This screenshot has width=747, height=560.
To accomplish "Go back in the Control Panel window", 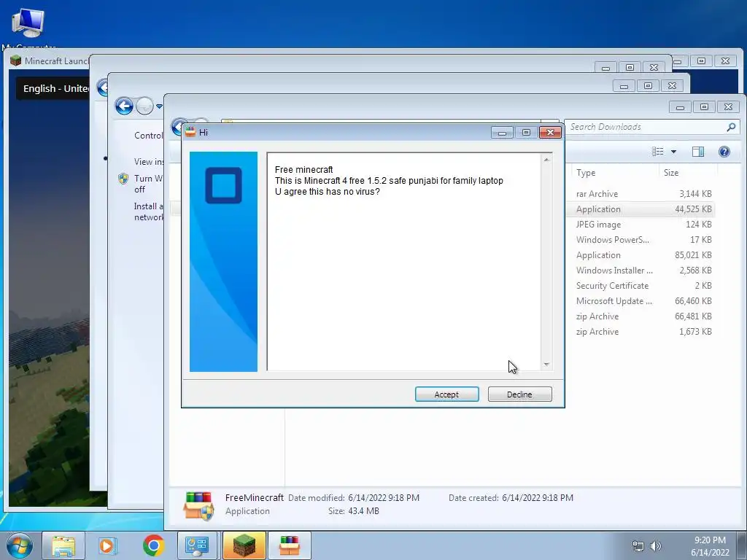I will (x=124, y=106).
